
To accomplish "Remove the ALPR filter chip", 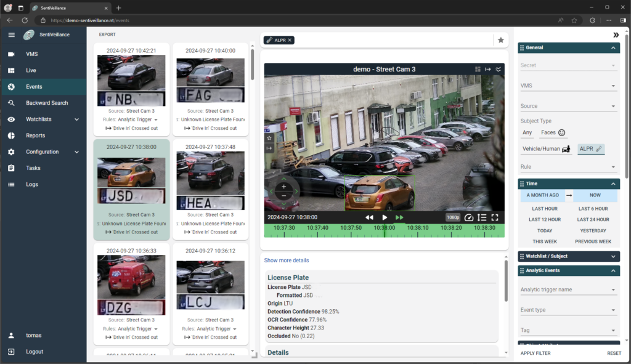I will pos(290,40).
